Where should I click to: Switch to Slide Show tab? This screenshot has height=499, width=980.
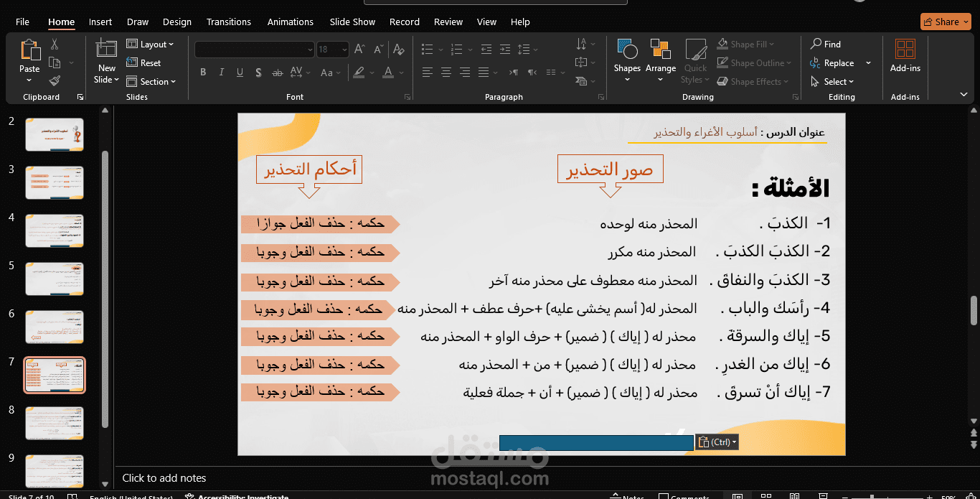(352, 22)
